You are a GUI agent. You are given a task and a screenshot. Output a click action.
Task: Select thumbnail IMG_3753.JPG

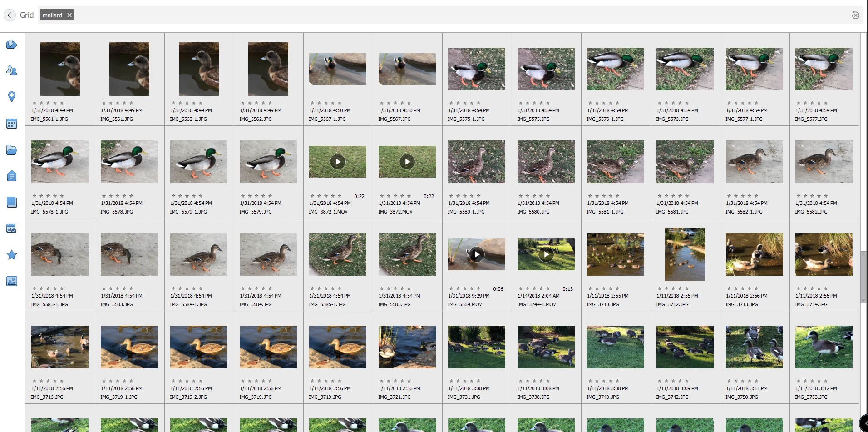824,347
